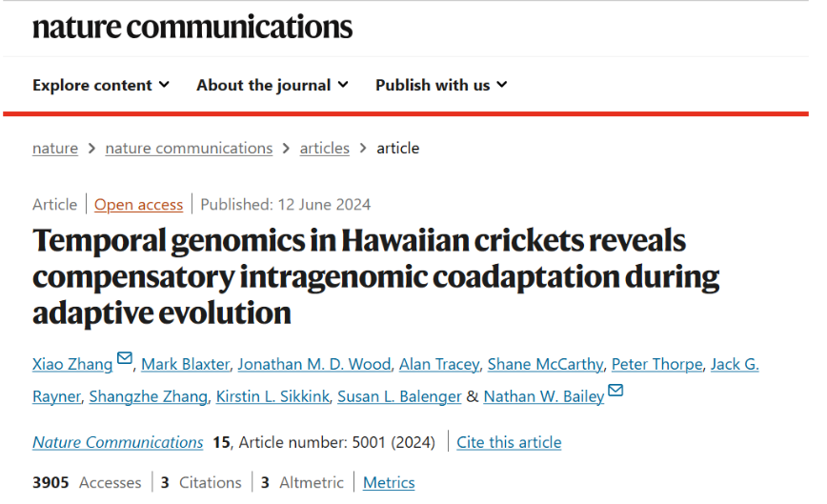827x504 pixels.
Task: Click the Cite this article link
Action: (509, 442)
